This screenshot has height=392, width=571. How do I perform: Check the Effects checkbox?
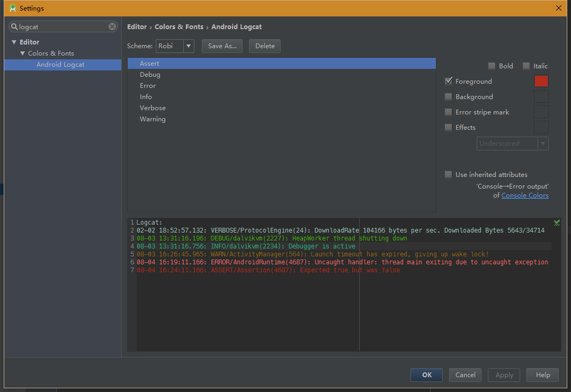point(449,127)
